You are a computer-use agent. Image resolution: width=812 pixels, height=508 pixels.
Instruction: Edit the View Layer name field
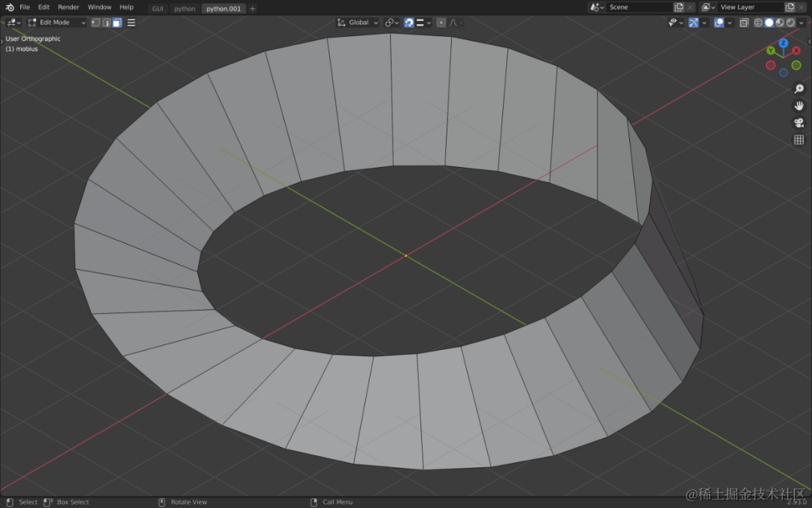pos(751,8)
